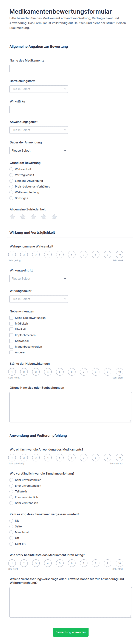
Task: Select Manchmal for forgotten doses
Action: pyautogui.click(x=11, y=532)
